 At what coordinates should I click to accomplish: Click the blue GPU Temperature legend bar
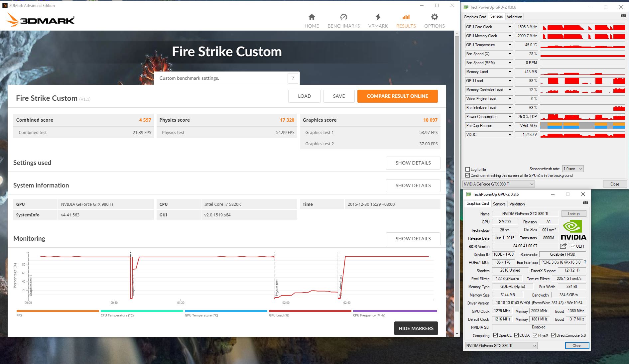226,311
